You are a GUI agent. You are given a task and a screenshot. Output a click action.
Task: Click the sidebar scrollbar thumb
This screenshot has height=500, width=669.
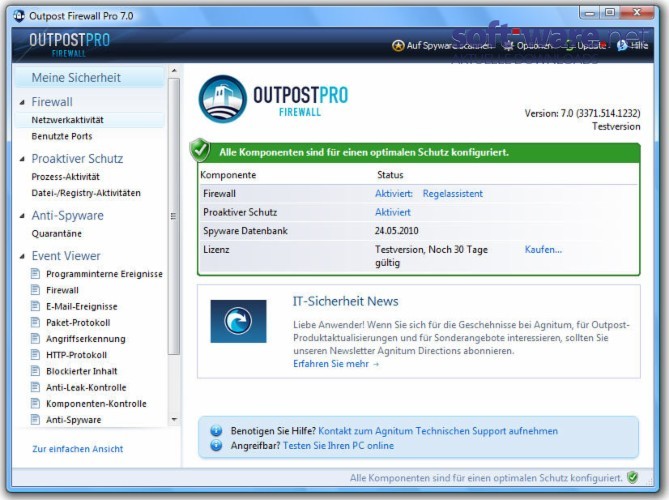point(174,216)
